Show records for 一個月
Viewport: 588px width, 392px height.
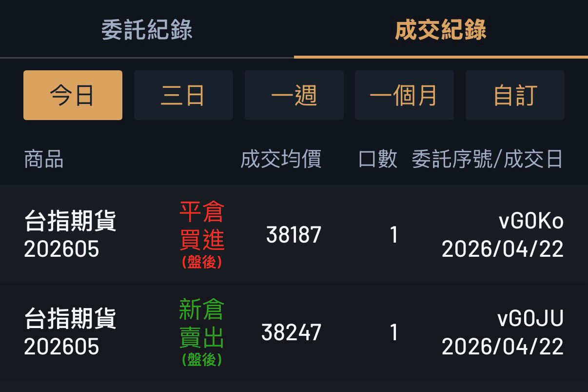point(404,95)
